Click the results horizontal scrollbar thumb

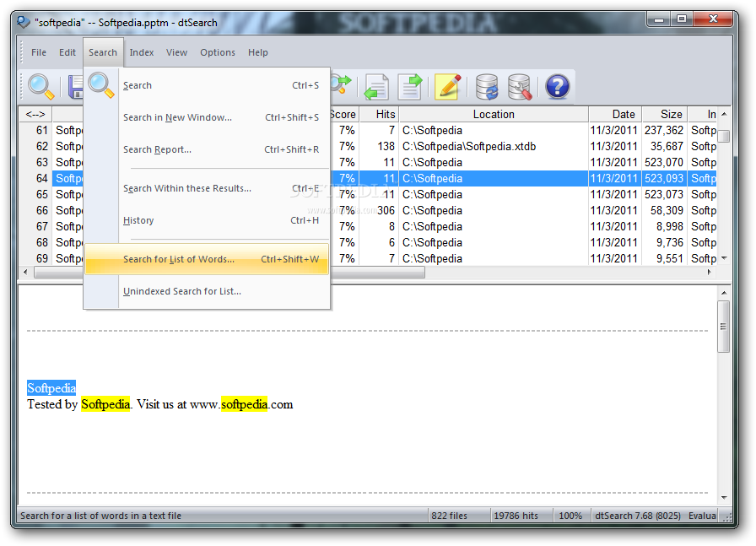pos(229,272)
